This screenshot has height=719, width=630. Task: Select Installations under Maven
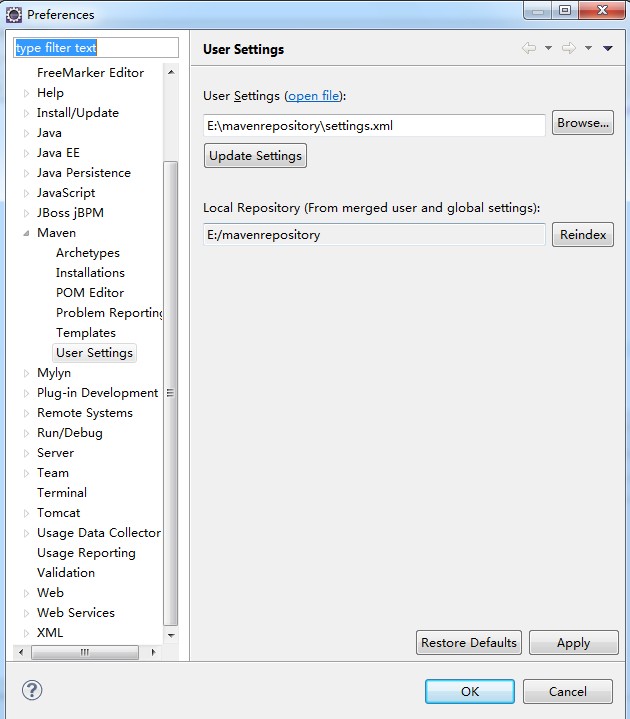[x=90, y=273]
